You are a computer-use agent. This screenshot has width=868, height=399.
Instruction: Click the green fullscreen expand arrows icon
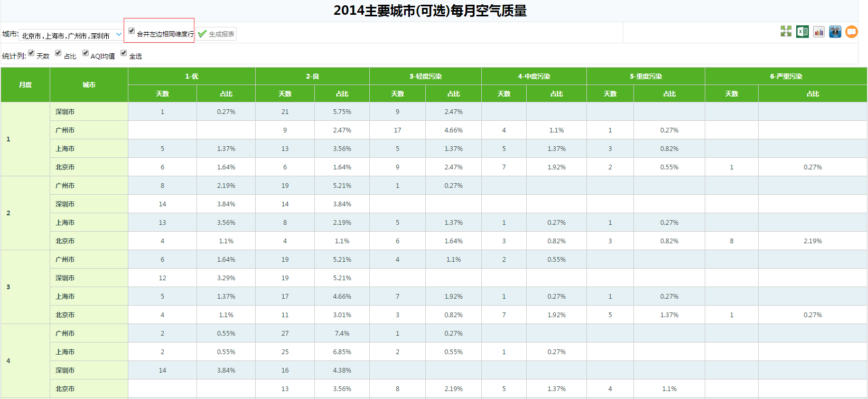click(x=786, y=32)
